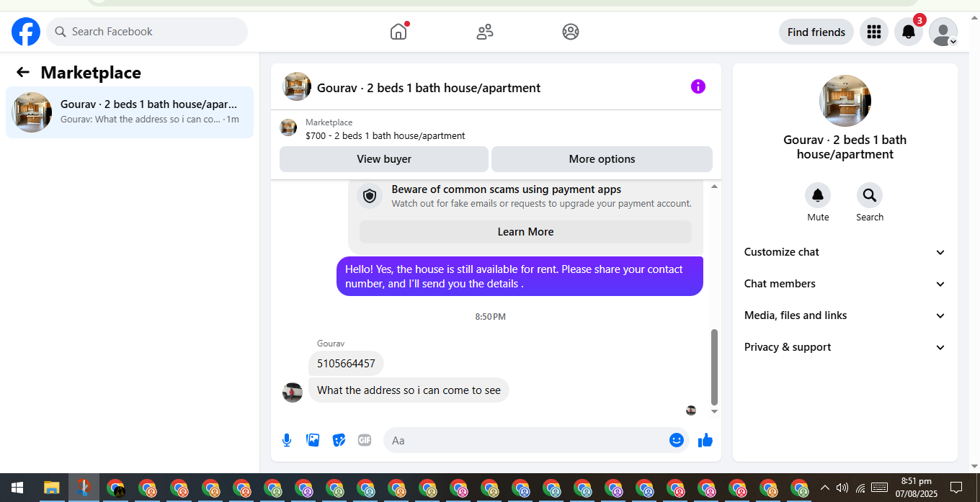This screenshot has width=980, height=502.
Task: Expand Chat members section
Action: (x=845, y=284)
